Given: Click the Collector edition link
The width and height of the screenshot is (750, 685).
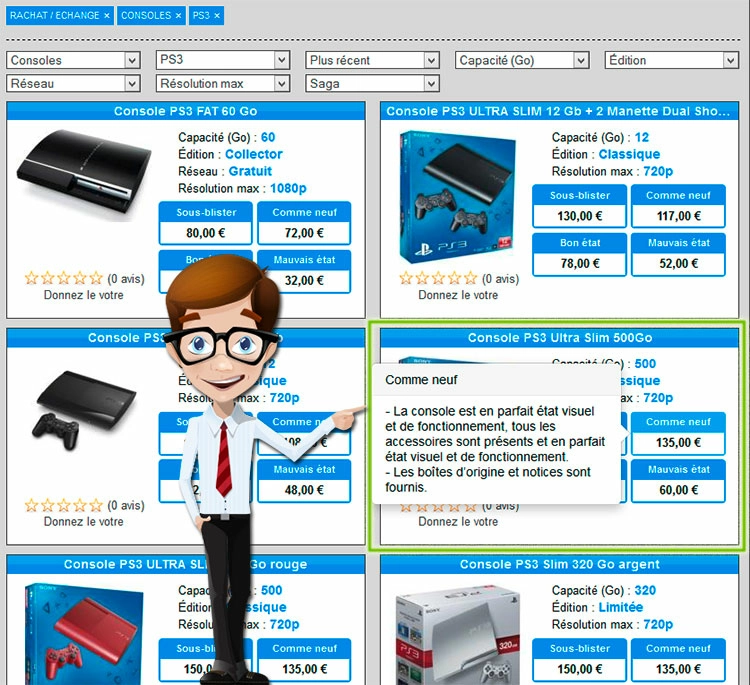Looking at the screenshot, I should click(x=254, y=154).
